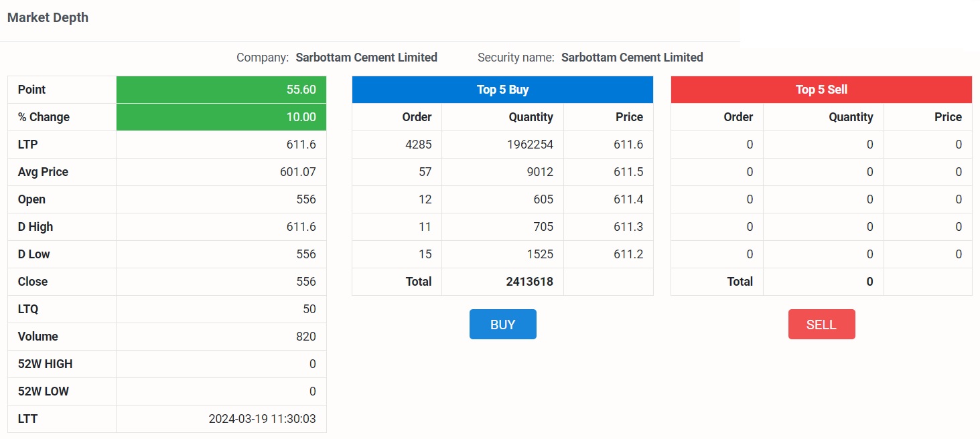980x447 pixels.
Task: Click buy quantity 605
Action: pyautogui.click(x=543, y=199)
